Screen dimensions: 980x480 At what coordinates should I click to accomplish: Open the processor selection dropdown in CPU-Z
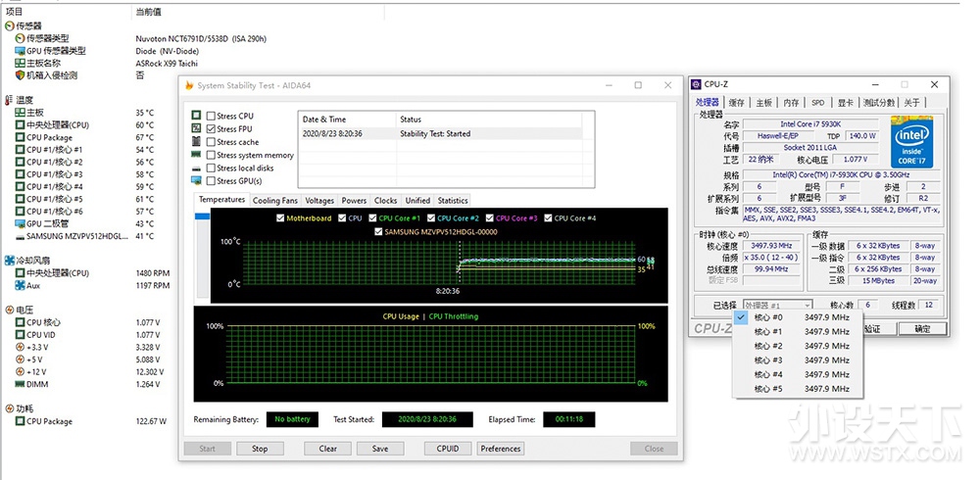[778, 305]
